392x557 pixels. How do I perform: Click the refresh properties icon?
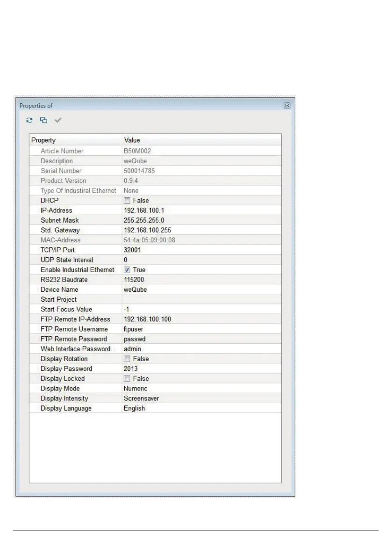[x=29, y=121]
